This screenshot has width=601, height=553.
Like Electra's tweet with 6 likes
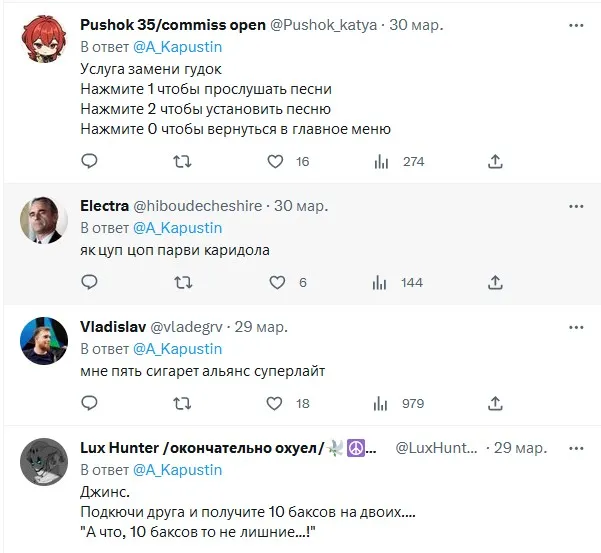tap(277, 282)
